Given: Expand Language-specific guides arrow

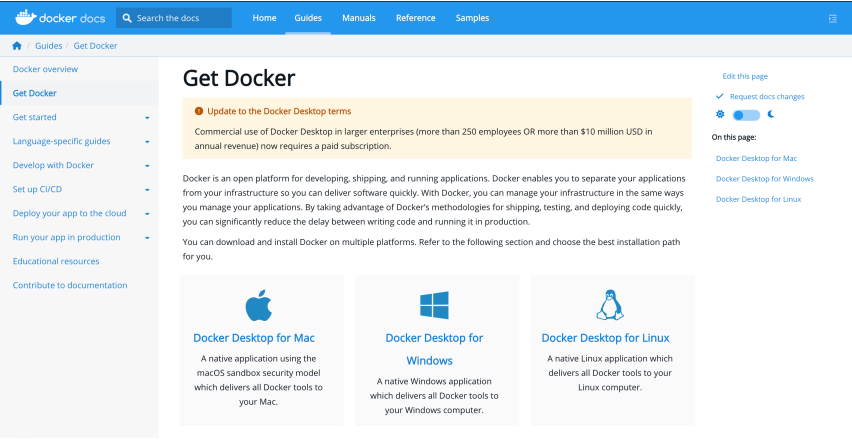Looking at the screenshot, I should tap(147, 142).
